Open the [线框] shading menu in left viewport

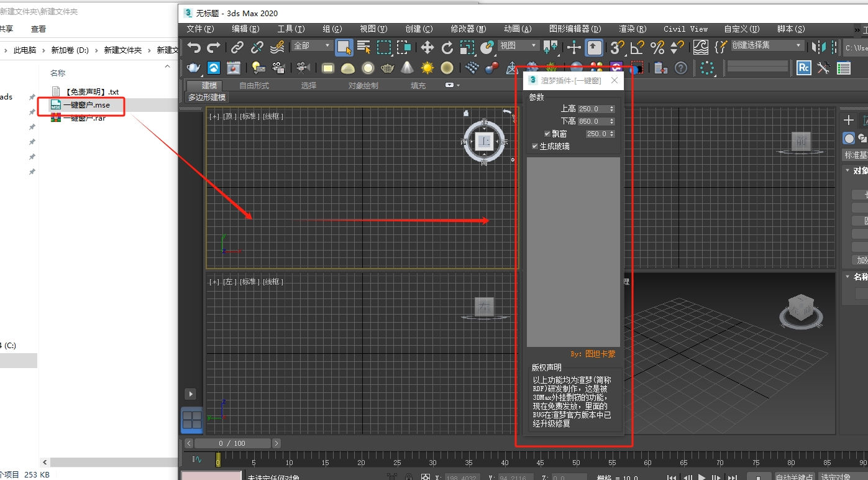273,282
